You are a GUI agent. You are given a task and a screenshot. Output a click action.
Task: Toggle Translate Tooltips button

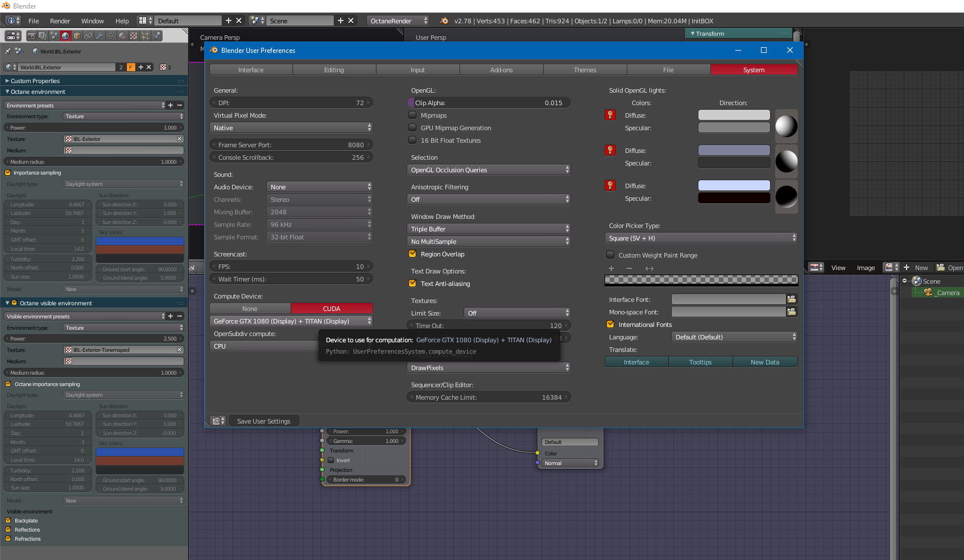[700, 362]
